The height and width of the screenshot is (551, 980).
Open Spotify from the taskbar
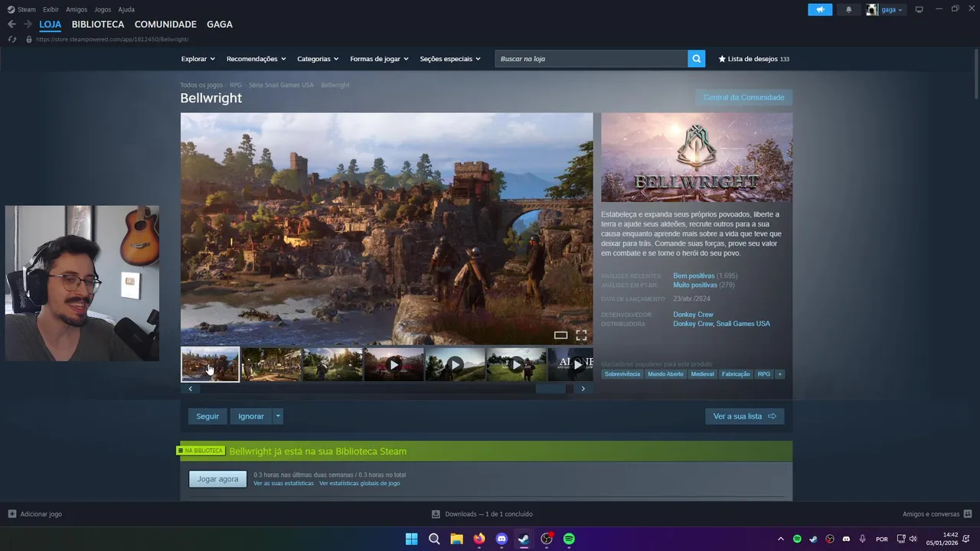[x=569, y=539]
